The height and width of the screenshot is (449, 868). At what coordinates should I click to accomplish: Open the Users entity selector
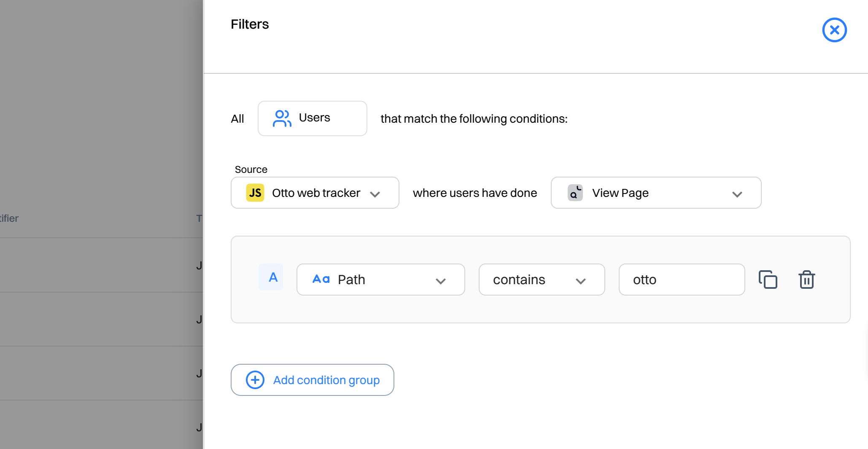pyautogui.click(x=313, y=118)
